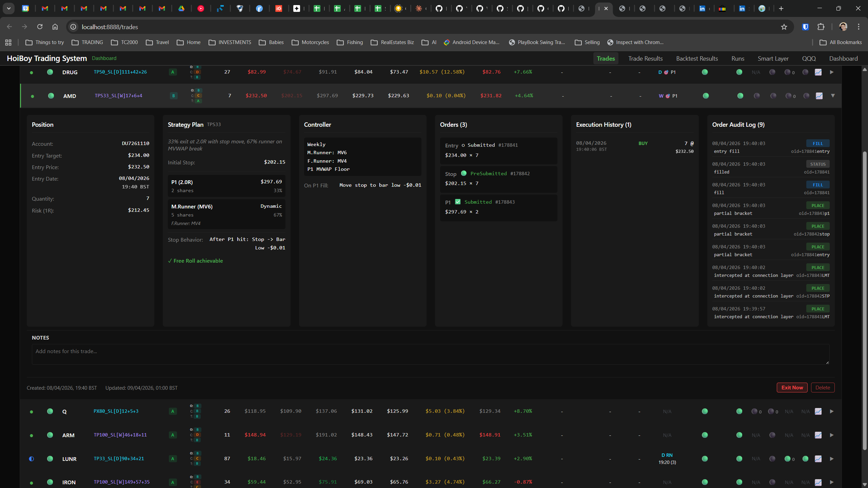The image size is (868, 488).
Task: Open the Chrome three-dot menu
Action: [x=859, y=27]
